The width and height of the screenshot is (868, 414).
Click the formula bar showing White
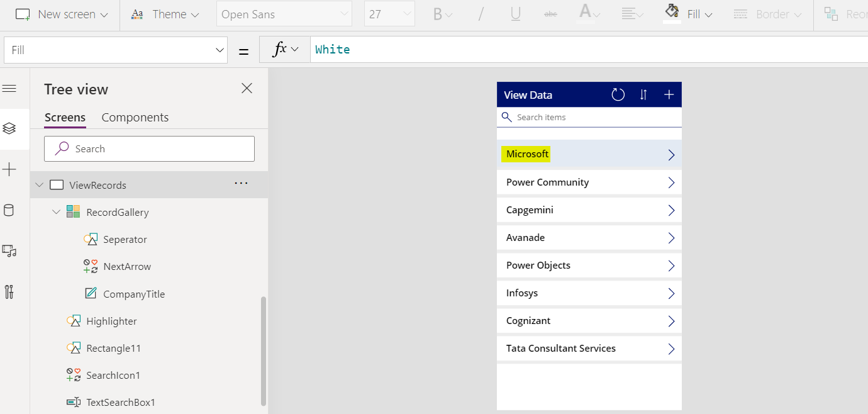click(589, 49)
